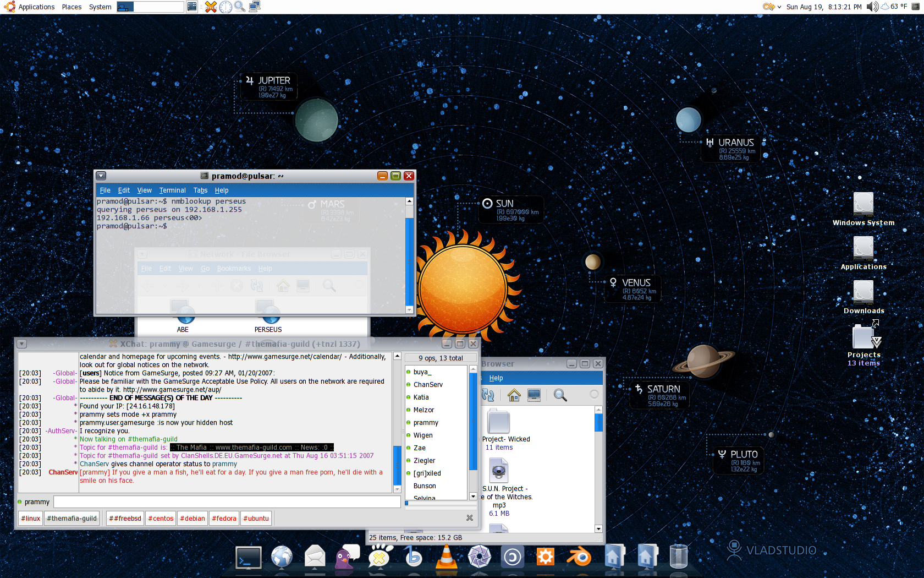This screenshot has width=924, height=578.
Task: Click the XChat message input field
Action: (x=227, y=501)
